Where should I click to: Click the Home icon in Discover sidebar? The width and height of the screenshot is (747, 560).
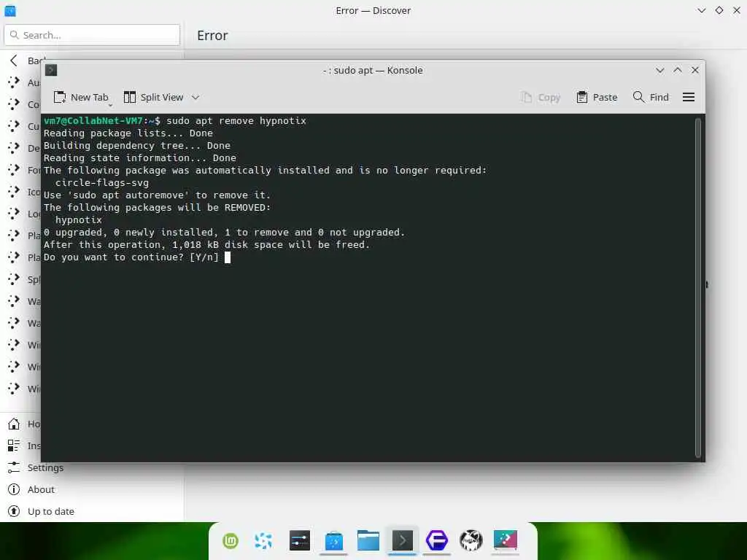pyautogui.click(x=14, y=424)
